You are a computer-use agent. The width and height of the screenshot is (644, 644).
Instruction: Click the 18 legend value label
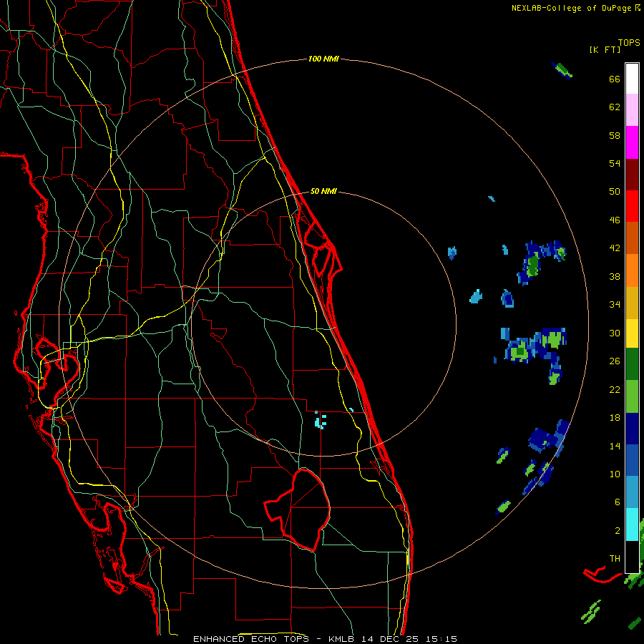click(615, 418)
